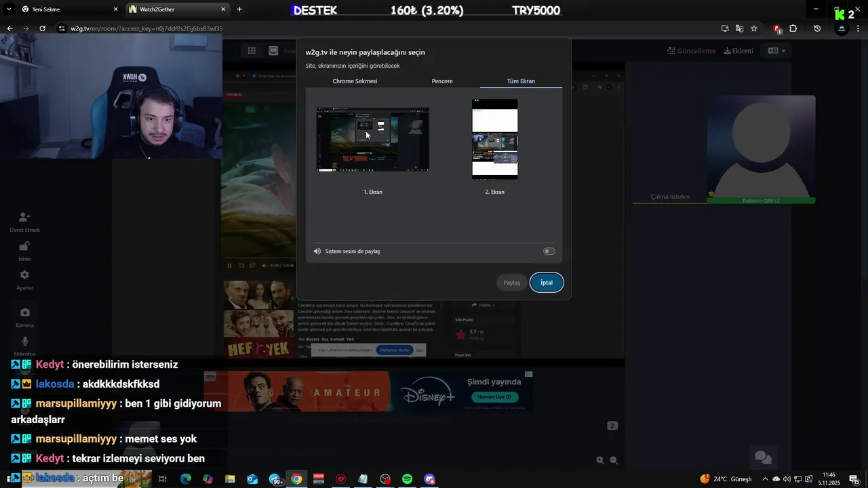Open a new browser tab with plus
The width and height of the screenshot is (868, 488).
coord(239,9)
